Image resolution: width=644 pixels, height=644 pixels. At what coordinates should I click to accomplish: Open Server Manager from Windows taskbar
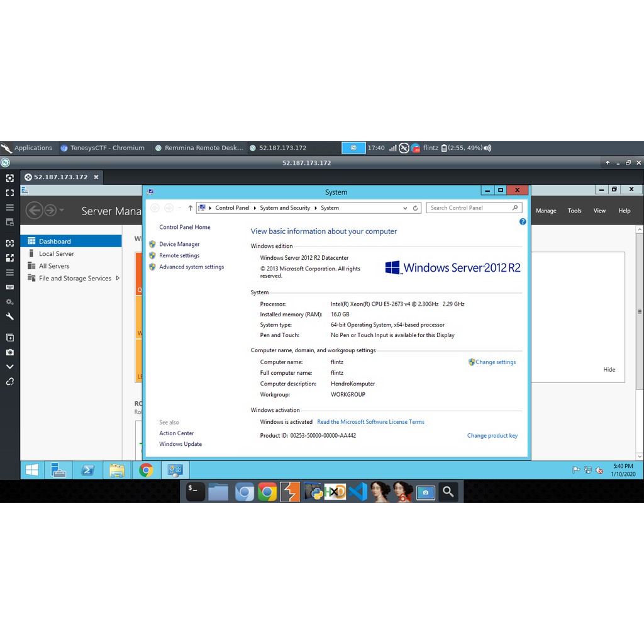pyautogui.click(x=58, y=470)
